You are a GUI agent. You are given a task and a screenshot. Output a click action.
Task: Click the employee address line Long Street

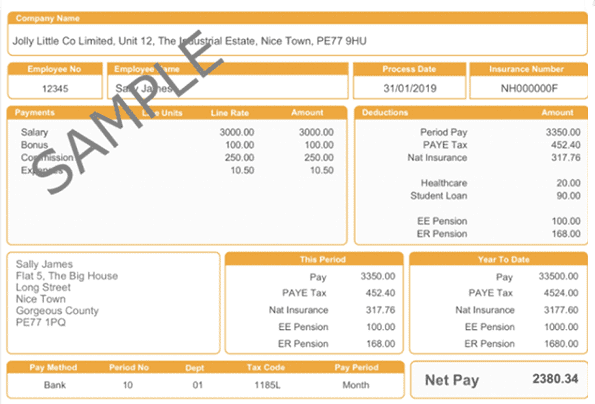click(43, 287)
